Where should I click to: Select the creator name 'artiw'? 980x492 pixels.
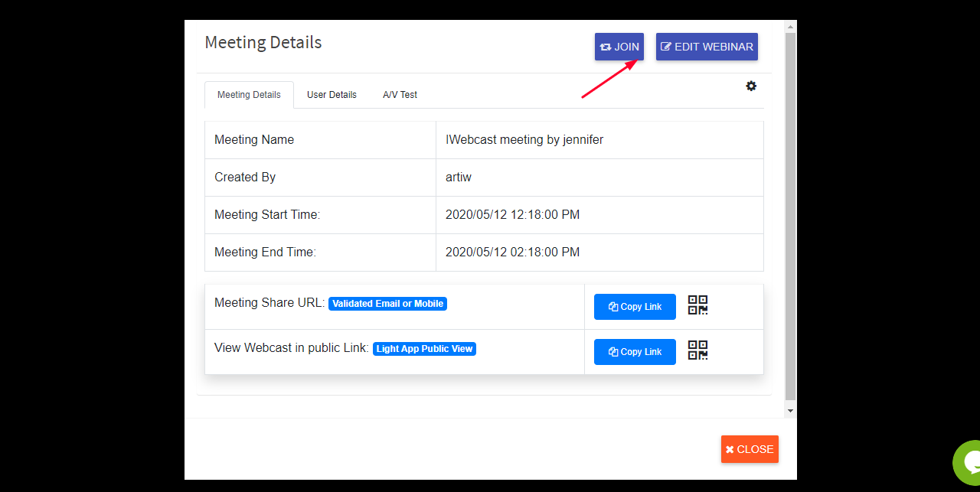coord(459,178)
